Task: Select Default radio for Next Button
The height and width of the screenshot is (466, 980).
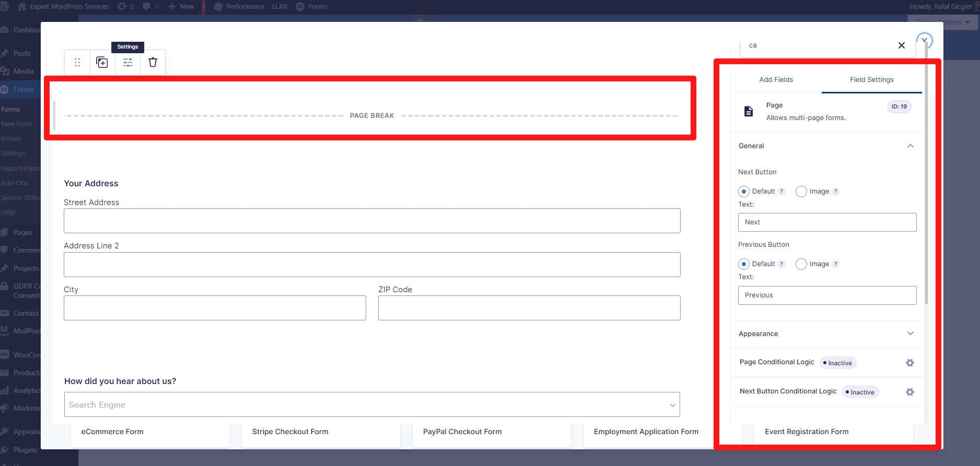Action: [744, 192]
